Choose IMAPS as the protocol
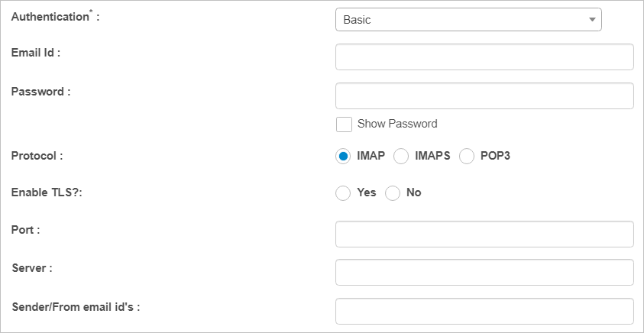The height and width of the screenshot is (333, 644). click(401, 156)
